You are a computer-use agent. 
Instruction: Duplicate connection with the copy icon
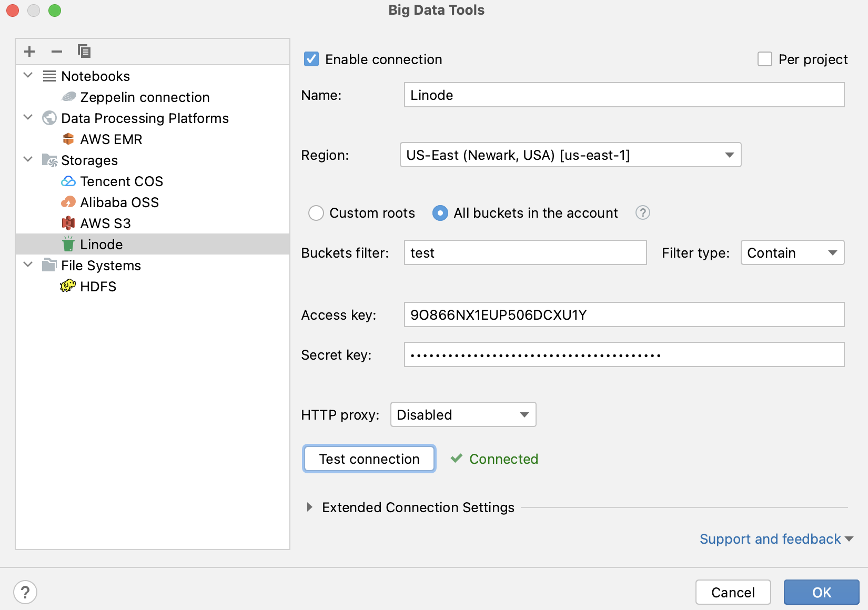(84, 51)
